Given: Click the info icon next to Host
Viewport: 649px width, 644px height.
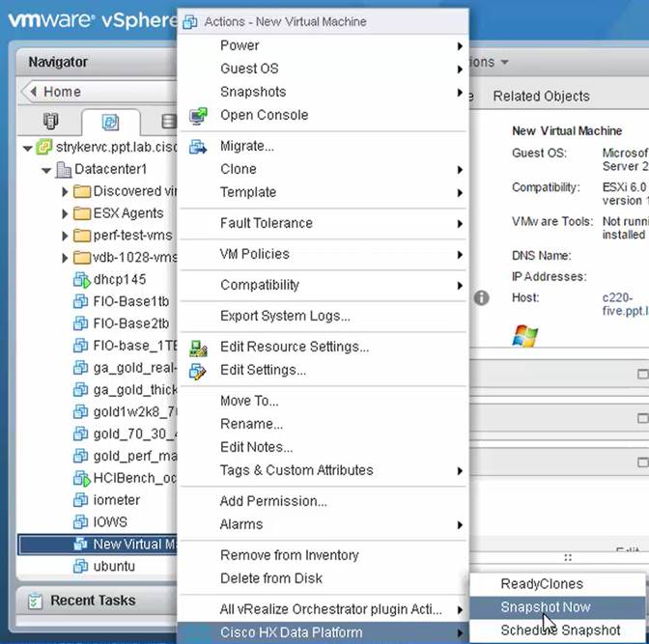Looking at the screenshot, I should 481,297.
